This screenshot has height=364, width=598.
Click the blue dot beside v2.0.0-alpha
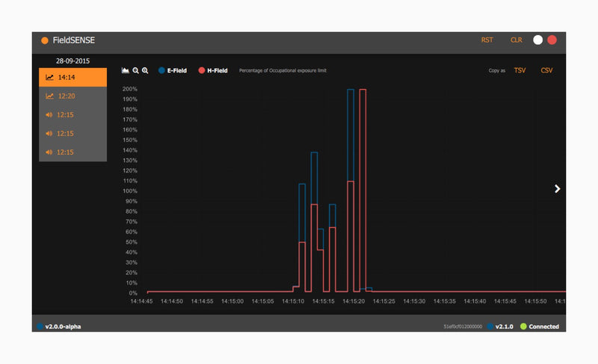click(x=39, y=327)
